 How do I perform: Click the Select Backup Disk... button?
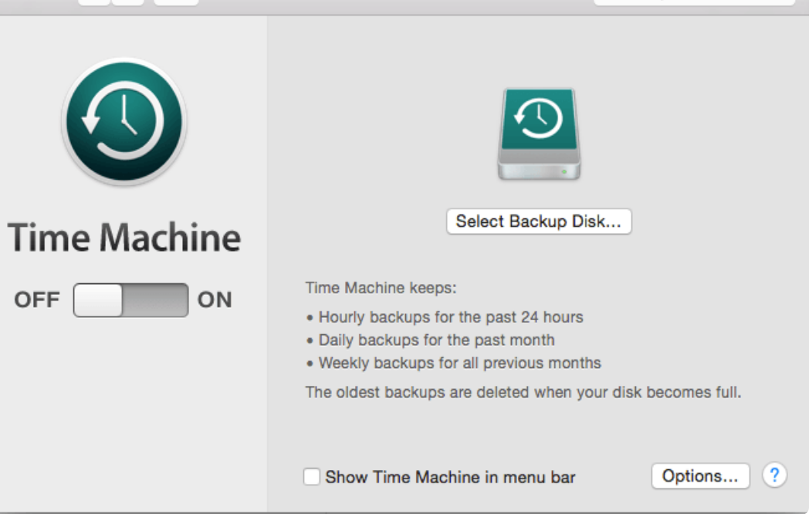(x=539, y=221)
